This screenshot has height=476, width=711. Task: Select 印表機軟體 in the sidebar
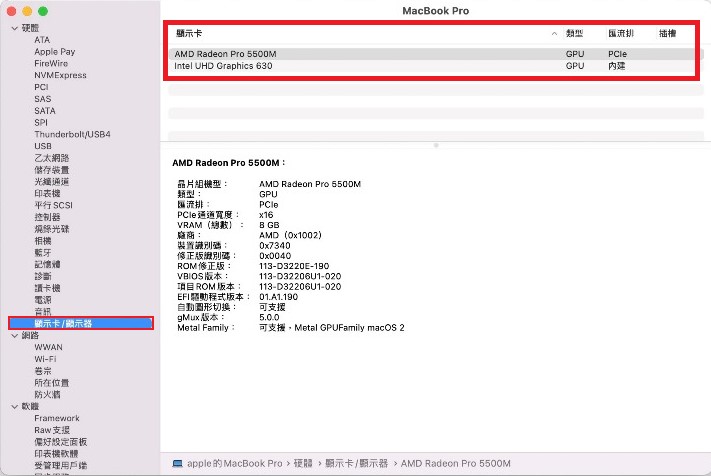click(x=56, y=453)
